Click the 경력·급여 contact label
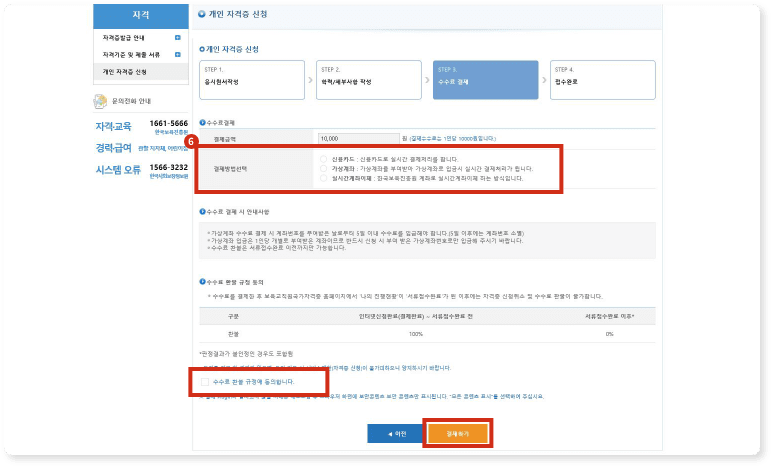This screenshot has width=772, height=467. pos(113,148)
